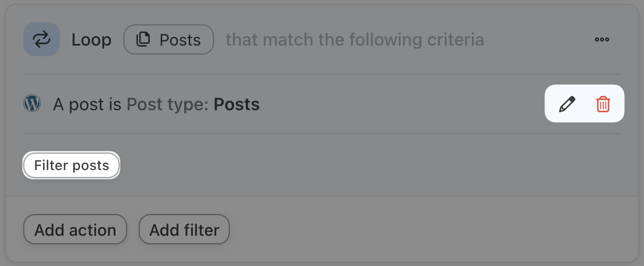Click the WordPress logo icon
Screen dimensions: 644x266
(32, 104)
